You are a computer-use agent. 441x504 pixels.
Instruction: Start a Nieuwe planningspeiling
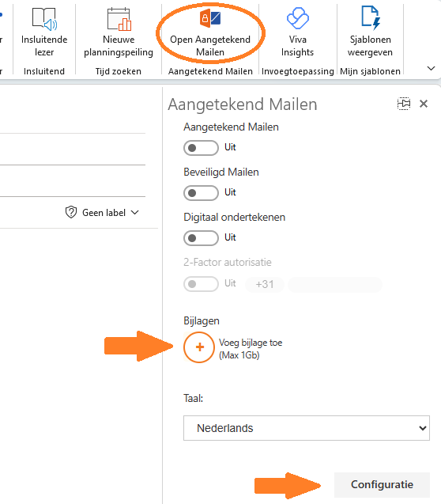pos(119,32)
